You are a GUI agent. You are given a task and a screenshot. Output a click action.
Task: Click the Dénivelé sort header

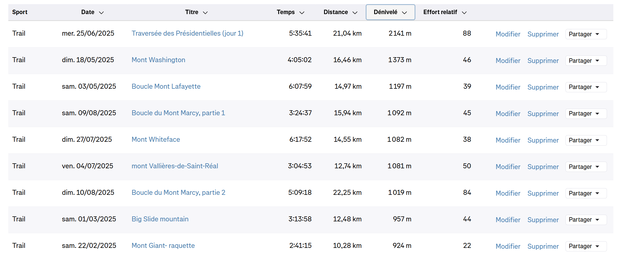click(x=390, y=12)
